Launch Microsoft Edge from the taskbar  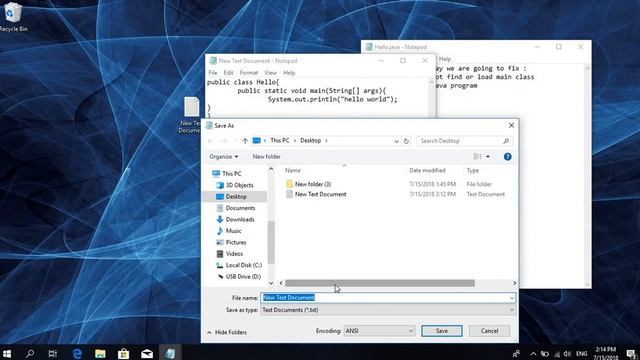77,353
